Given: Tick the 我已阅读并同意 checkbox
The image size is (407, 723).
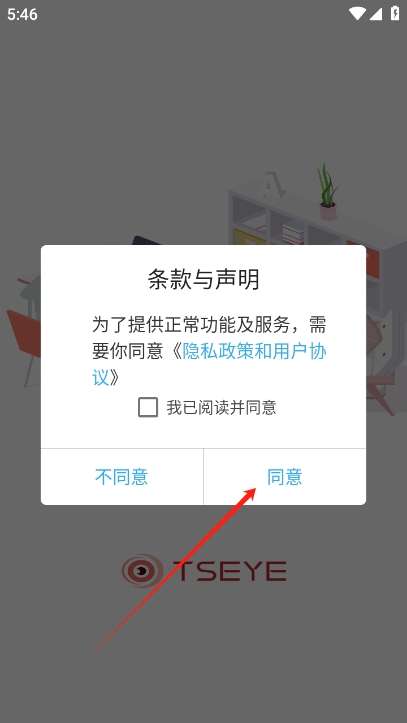Looking at the screenshot, I should click(147, 407).
